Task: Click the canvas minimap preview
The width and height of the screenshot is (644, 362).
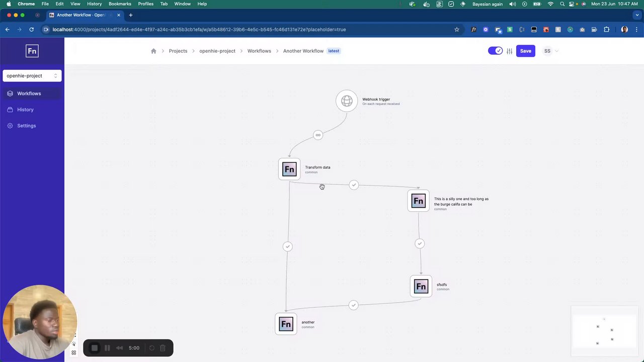Action: (604, 330)
